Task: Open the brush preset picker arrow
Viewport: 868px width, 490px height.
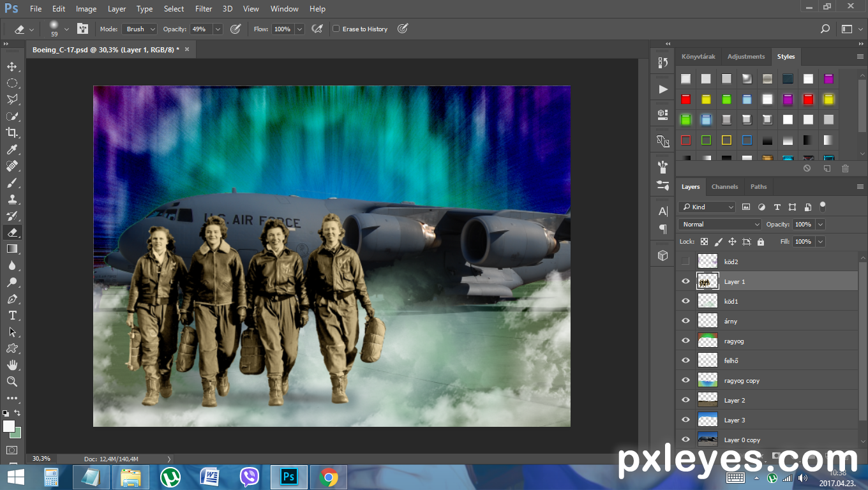Action: 66,29
